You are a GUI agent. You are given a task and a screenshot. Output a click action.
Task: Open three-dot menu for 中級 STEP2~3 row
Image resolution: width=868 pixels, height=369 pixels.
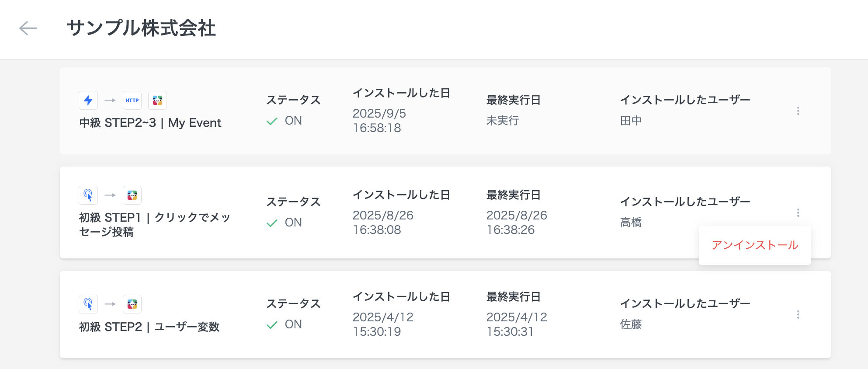coord(798,111)
